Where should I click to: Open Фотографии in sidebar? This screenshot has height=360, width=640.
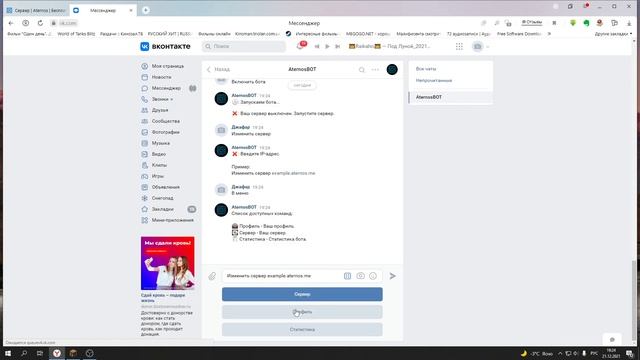click(x=166, y=132)
